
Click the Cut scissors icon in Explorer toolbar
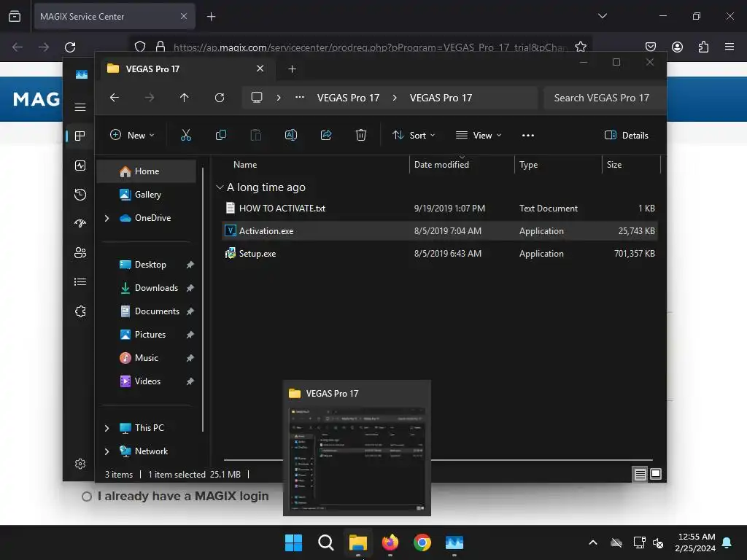tap(186, 135)
